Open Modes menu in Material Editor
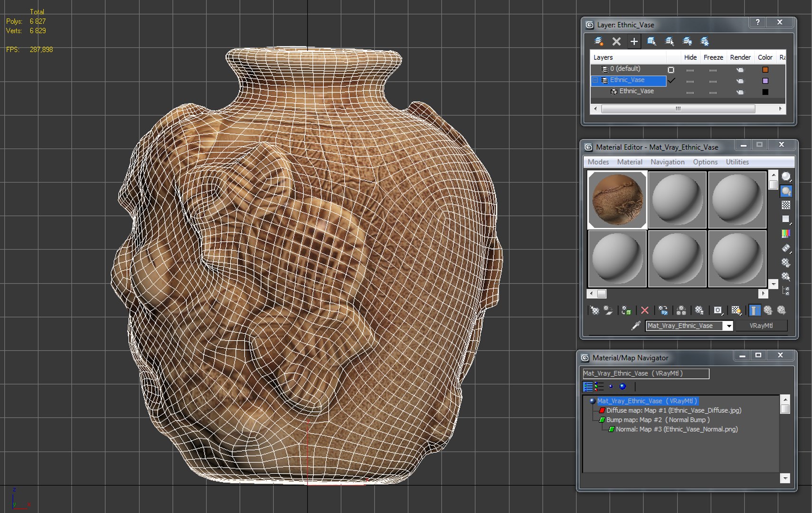 point(598,162)
